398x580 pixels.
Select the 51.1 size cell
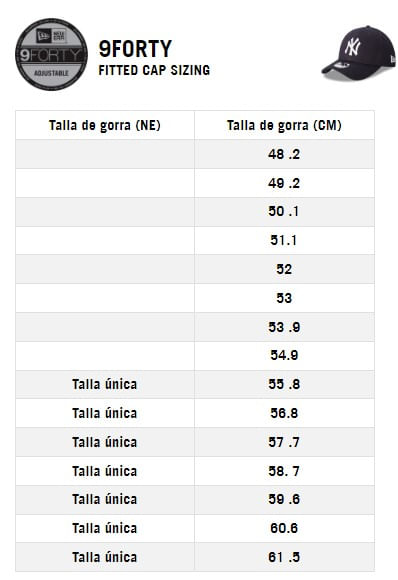click(284, 240)
